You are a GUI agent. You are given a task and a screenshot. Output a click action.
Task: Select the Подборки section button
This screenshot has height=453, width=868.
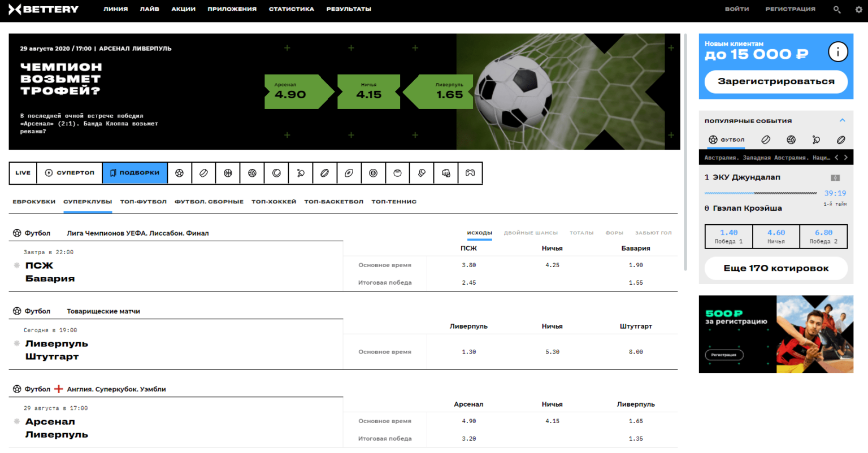pyautogui.click(x=134, y=173)
